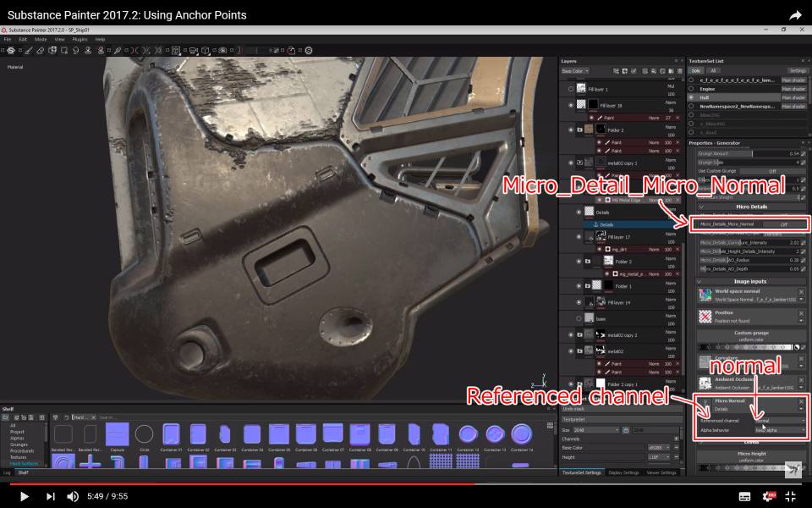
Task: Click edit pencil beside Grunge Amount
Action: pos(804,154)
